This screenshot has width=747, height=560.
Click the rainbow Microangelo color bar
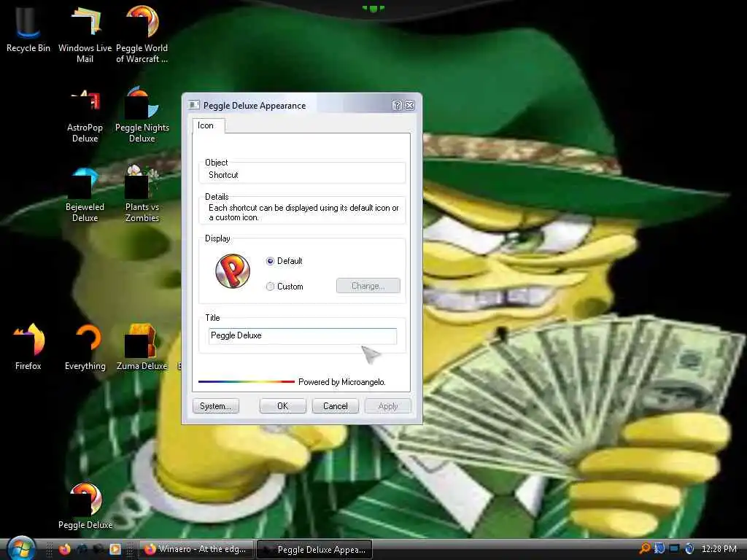pos(247,381)
